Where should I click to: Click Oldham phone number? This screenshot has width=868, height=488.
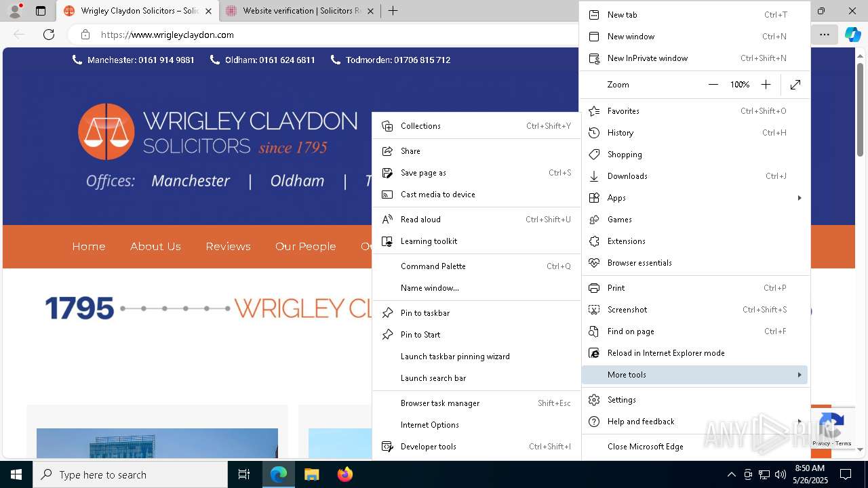pyautogui.click(x=262, y=60)
